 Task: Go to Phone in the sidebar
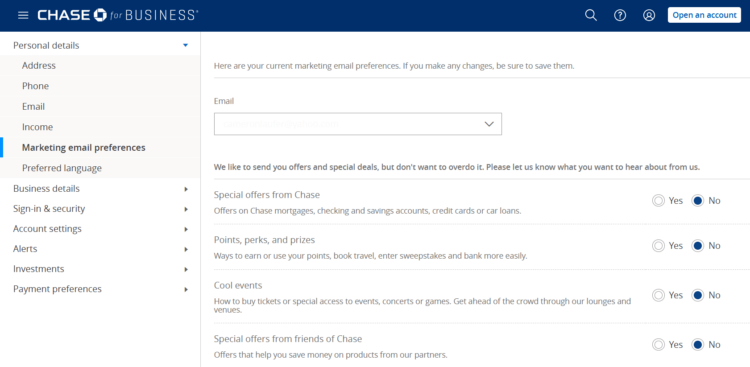pyautogui.click(x=35, y=86)
